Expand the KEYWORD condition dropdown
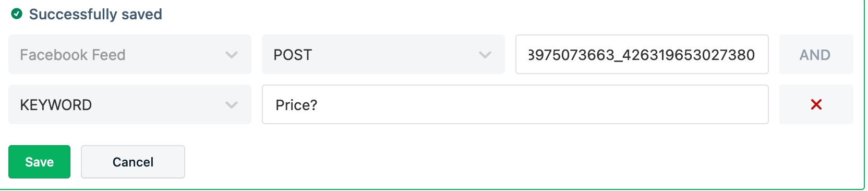The height and width of the screenshot is (191, 868). tap(130, 104)
